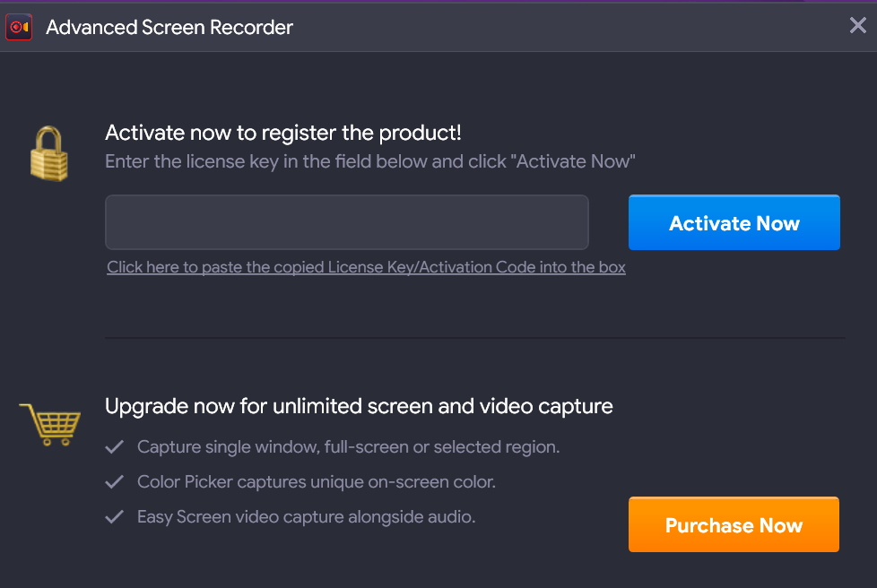Click checkmark next to Color Picker feature
Viewport: 877px width, 588px height.
pos(115,482)
